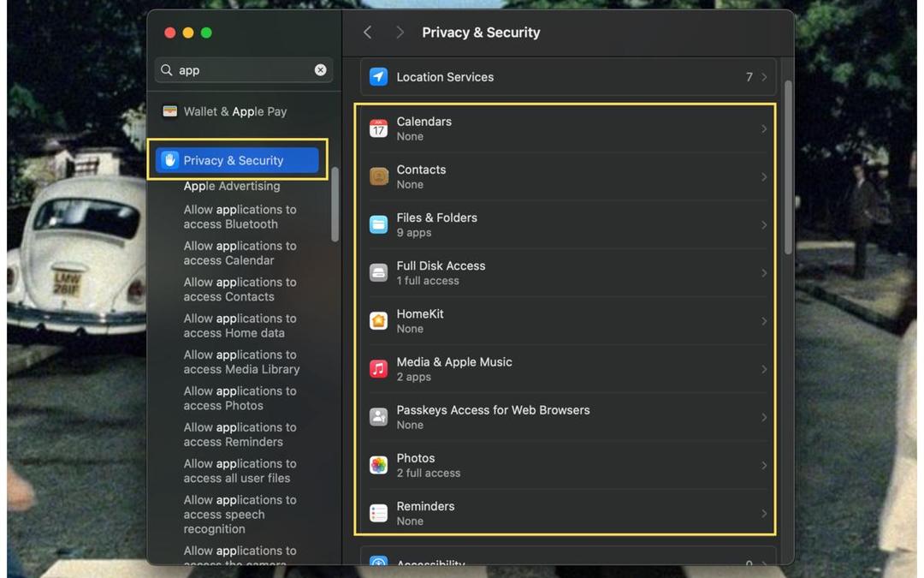Click the Location Services label
The width and height of the screenshot is (924, 578).
(x=445, y=77)
